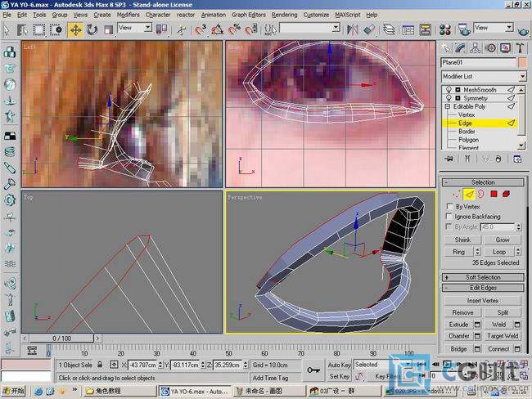532x399 pixels.
Task: Select the Move tool in main toolbar
Action: pyautogui.click(x=75, y=29)
